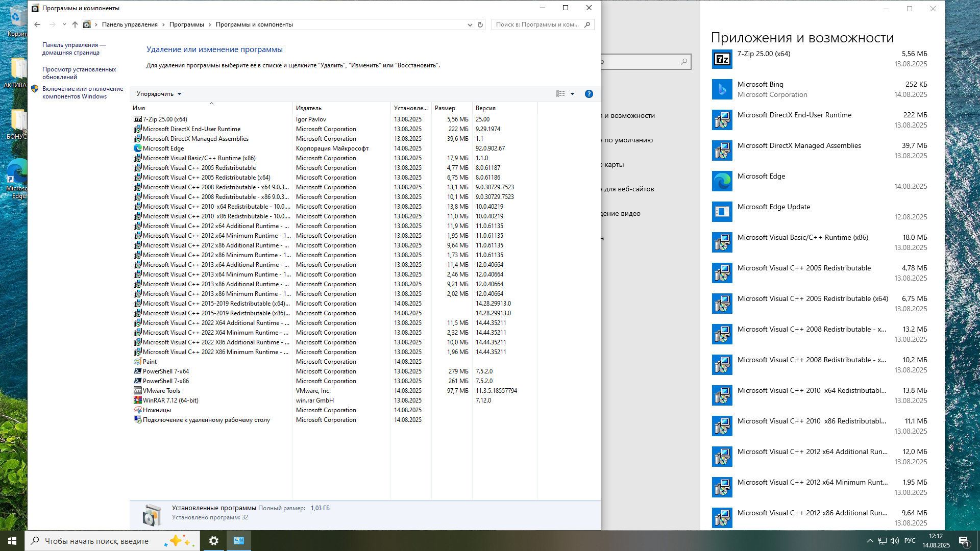The image size is (980, 551).
Task: Click Microsoft Edge Update icon in Settings list
Action: [722, 212]
